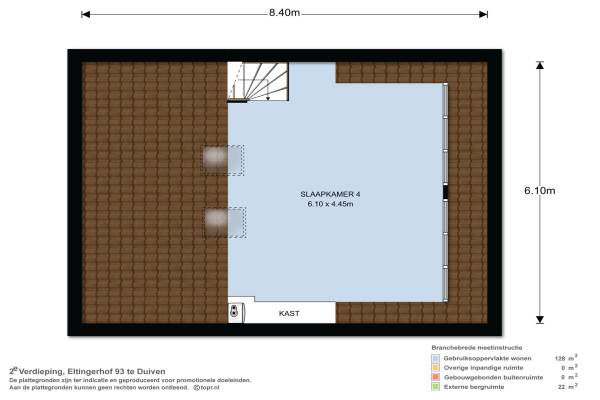Click the 8.40m width measurement text
The width and height of the screenshot is (600, 400).
coord(284,13)
